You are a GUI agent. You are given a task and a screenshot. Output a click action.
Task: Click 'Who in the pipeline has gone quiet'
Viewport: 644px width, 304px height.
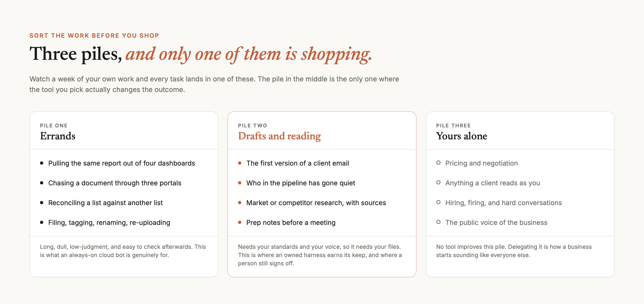(x=301, y=183)
